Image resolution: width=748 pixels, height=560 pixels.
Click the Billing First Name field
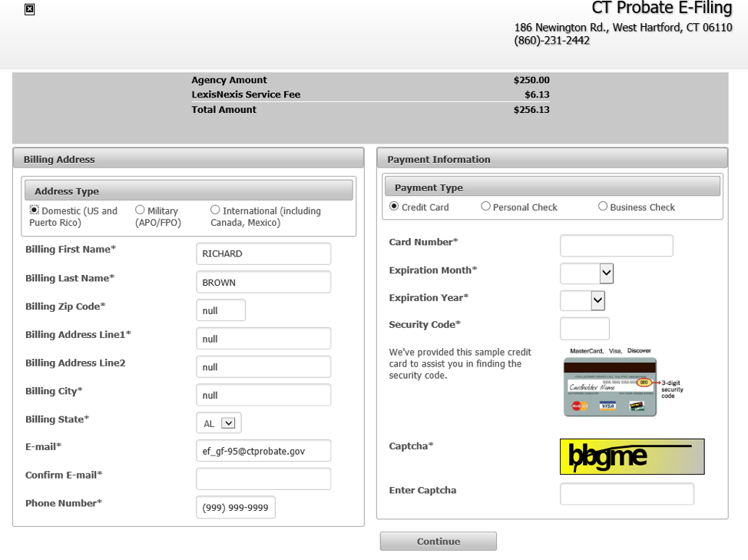(x=263, y=253)
